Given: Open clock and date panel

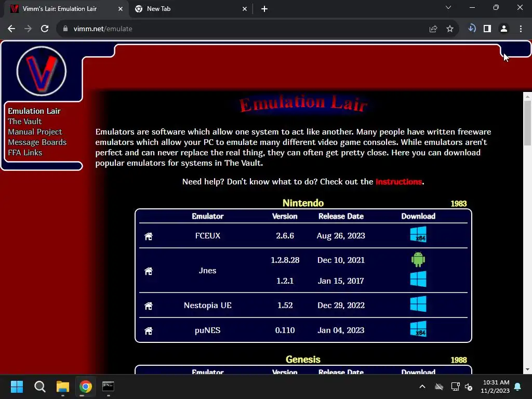Looking at the screenshot, I should tap(495, 387).
